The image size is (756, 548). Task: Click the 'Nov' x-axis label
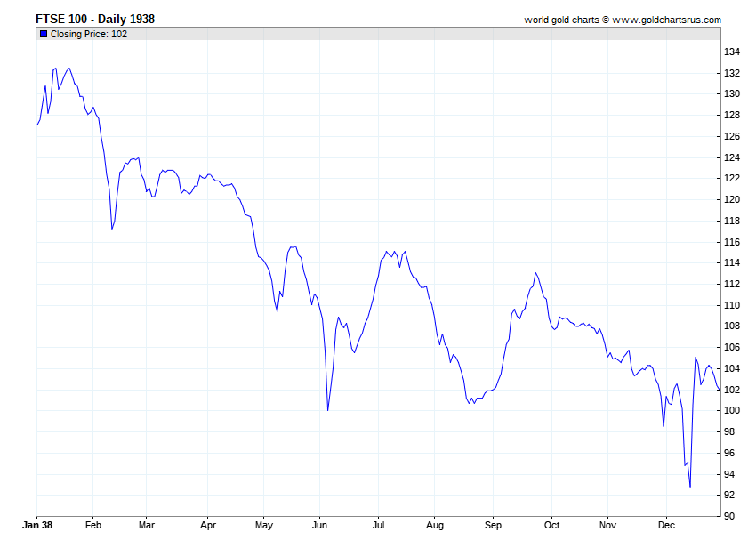(x=607, y=525)
